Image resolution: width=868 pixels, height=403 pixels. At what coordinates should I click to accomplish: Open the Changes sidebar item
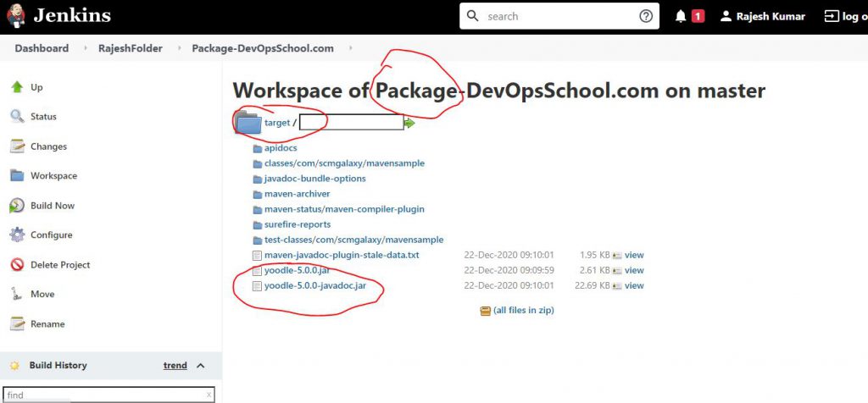(48, 146)
